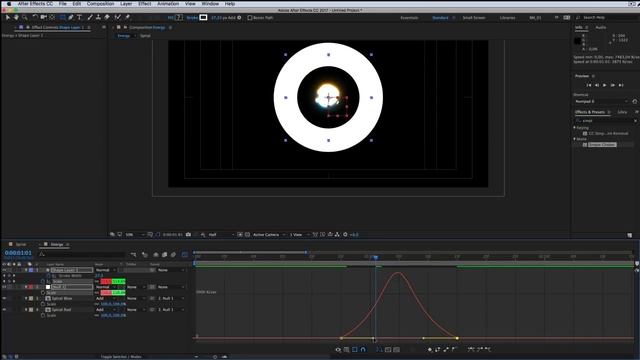Toggle the Graph Editor button
The image size is (640, 360).
tap(185, 255)
